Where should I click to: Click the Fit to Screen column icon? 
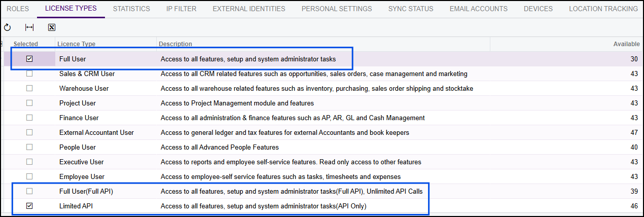[29, 28]
